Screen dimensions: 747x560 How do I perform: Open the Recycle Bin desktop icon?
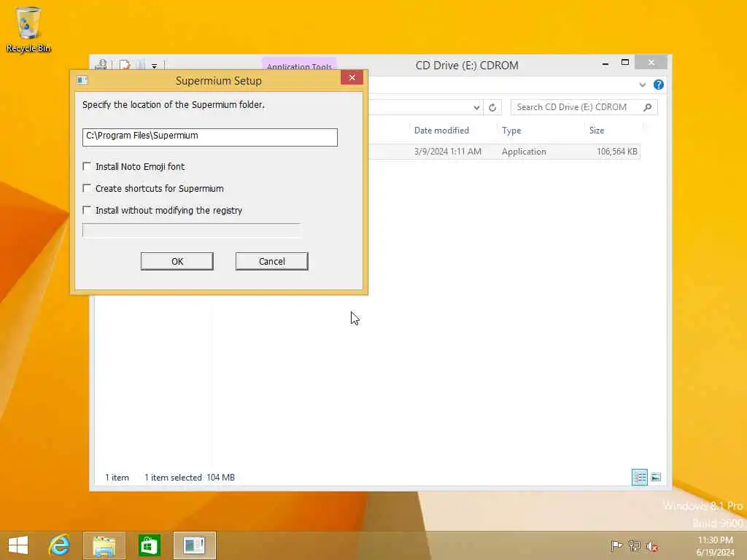[28, 29]
